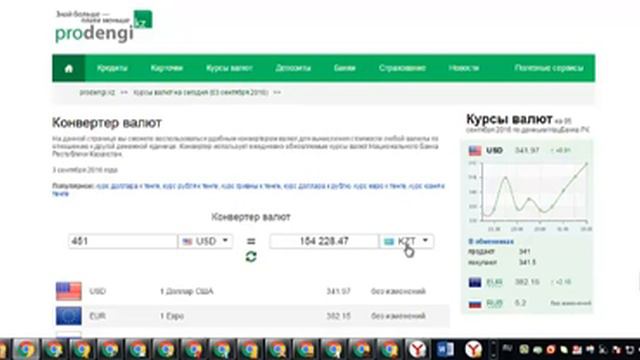Click the EUR link in sidebar rates

coord(494,282)
